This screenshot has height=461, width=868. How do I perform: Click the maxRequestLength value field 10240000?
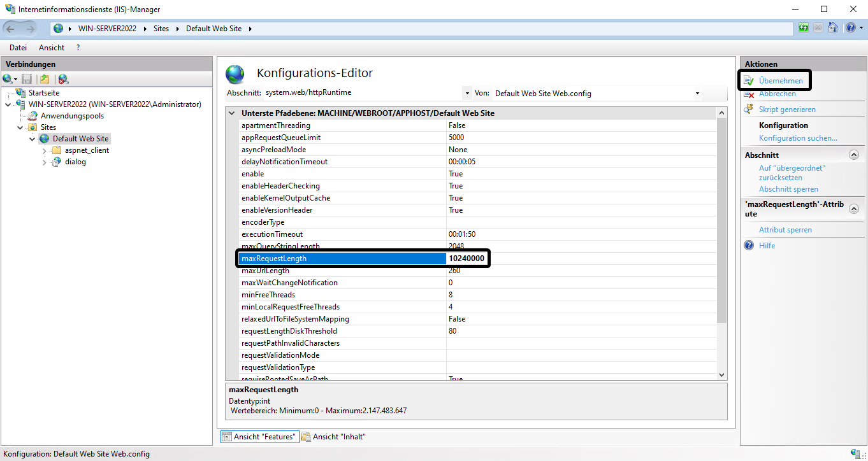pos(467,259)
